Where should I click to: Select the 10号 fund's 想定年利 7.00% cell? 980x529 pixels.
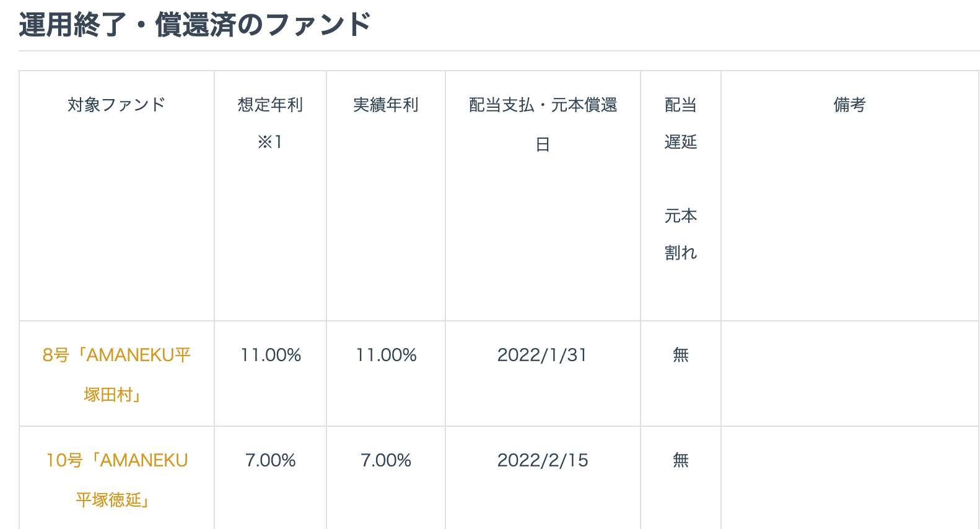(271, 460)
